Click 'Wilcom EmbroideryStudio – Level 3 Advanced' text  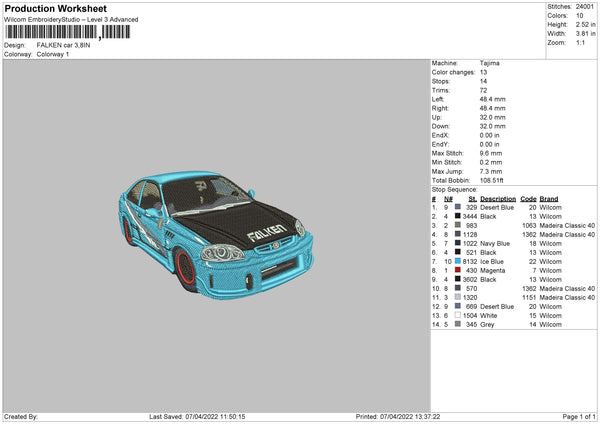[x=71, y=20]
